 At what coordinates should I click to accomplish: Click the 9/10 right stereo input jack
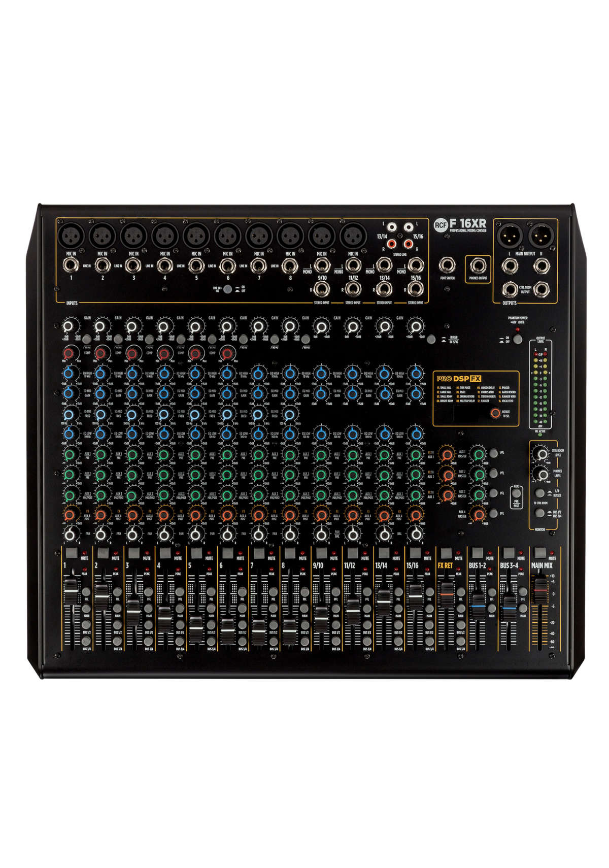pos(321,289)
